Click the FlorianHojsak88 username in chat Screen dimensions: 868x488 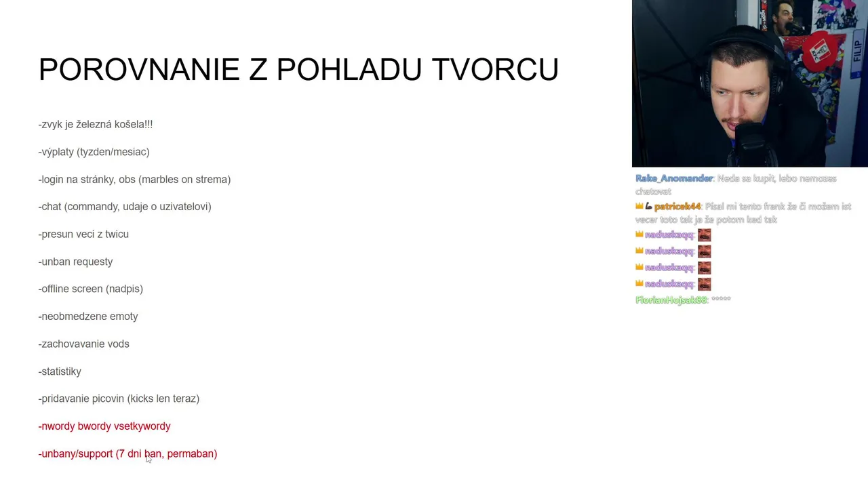point(671,300)
